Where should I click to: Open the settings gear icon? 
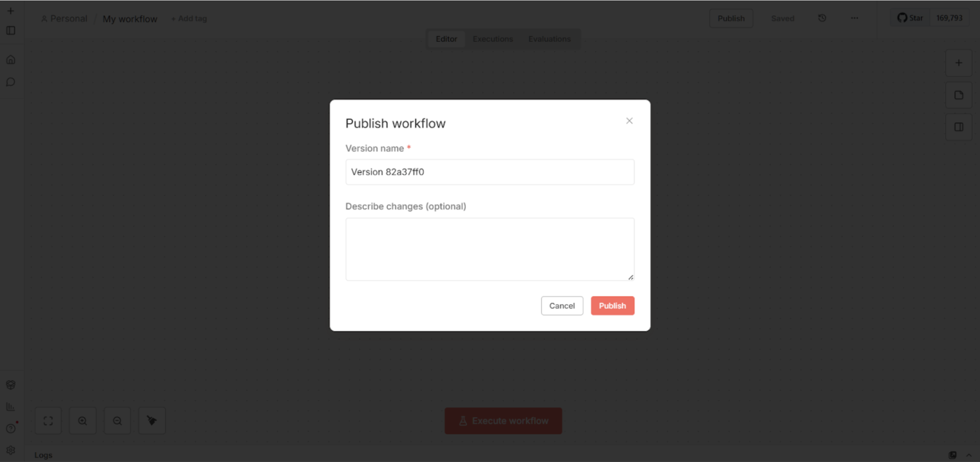[x=10, y=450]
